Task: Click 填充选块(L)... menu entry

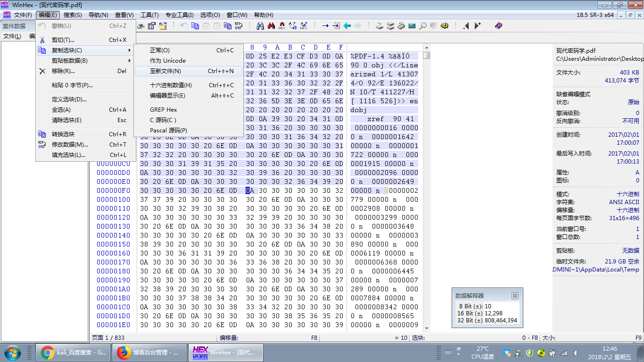Action: (86, 155)
